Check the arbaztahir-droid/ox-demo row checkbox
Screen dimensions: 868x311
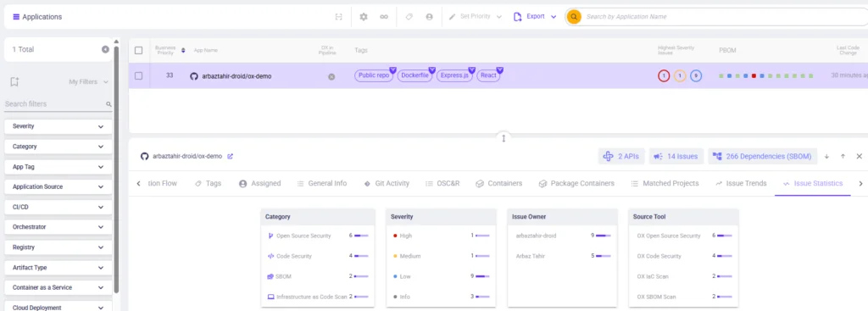coord(138,75)
